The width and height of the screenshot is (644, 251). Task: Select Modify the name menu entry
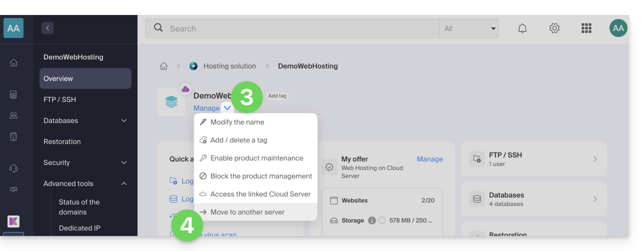237,122
